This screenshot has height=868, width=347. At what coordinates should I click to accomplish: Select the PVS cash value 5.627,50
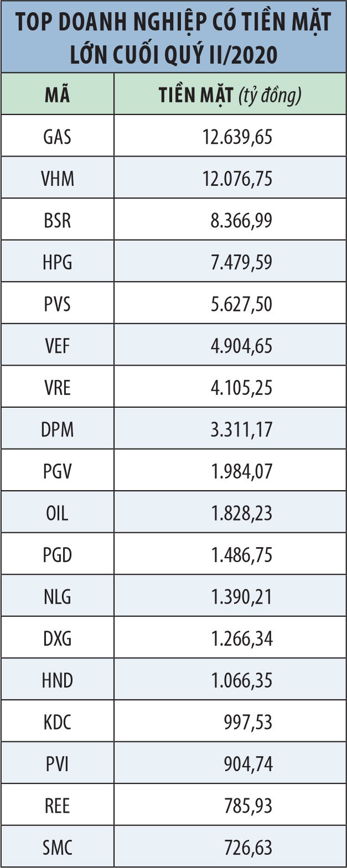[241, 304]
